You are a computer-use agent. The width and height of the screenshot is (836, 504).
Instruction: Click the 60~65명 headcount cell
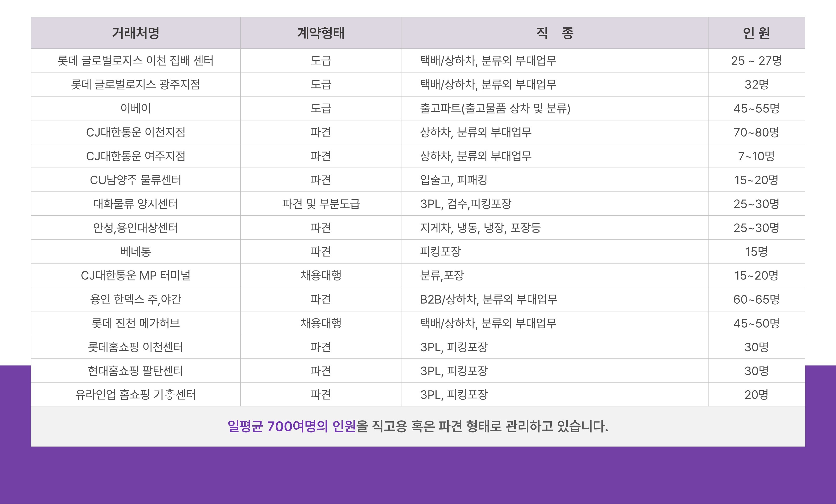756,300
